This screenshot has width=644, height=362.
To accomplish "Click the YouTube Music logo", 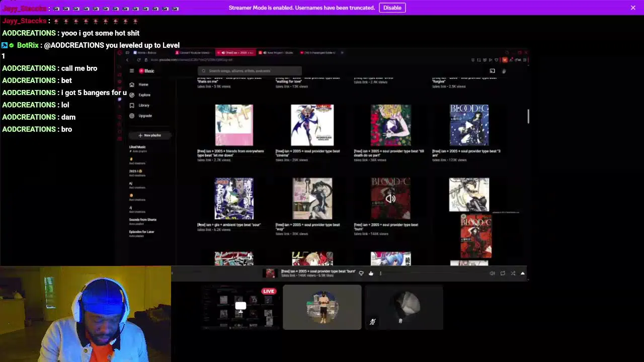I will coord(146,71).
